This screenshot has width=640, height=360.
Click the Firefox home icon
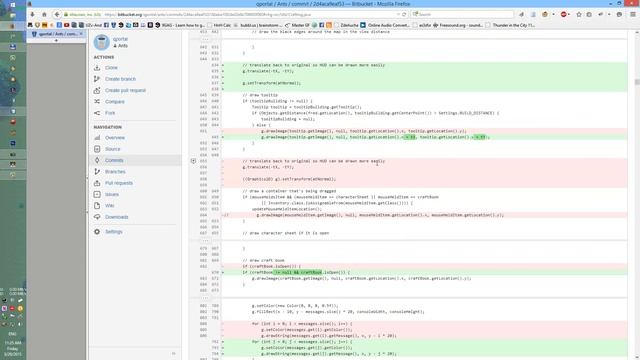coord(44,14)
